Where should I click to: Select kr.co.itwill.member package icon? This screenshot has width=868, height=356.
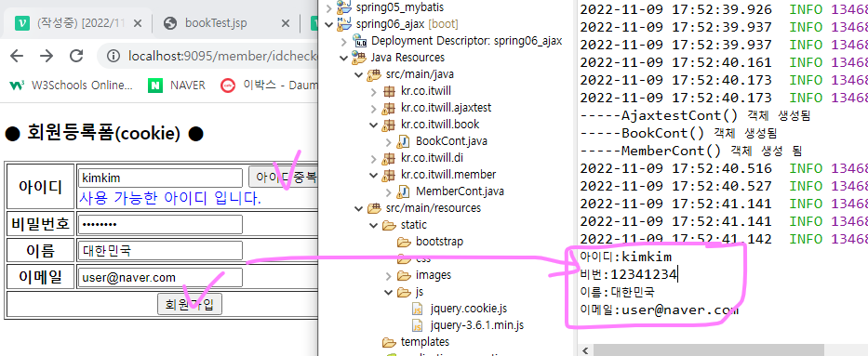[x=390, y=175]
